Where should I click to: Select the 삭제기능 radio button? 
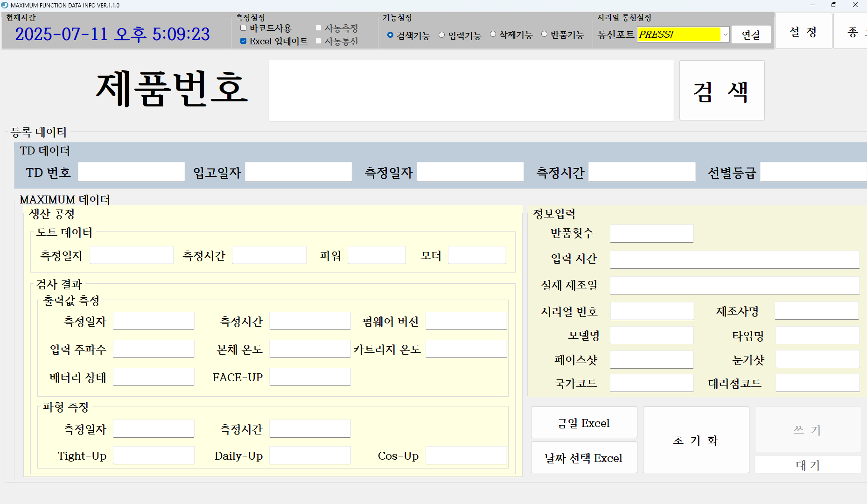(493, 34)
